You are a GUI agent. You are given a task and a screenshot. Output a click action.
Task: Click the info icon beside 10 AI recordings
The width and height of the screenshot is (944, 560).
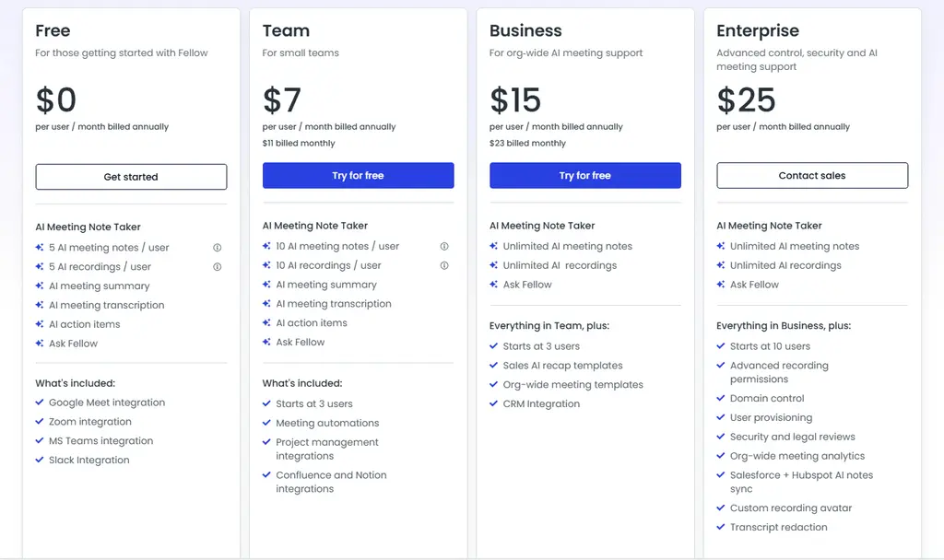click(x=444, y=266)
